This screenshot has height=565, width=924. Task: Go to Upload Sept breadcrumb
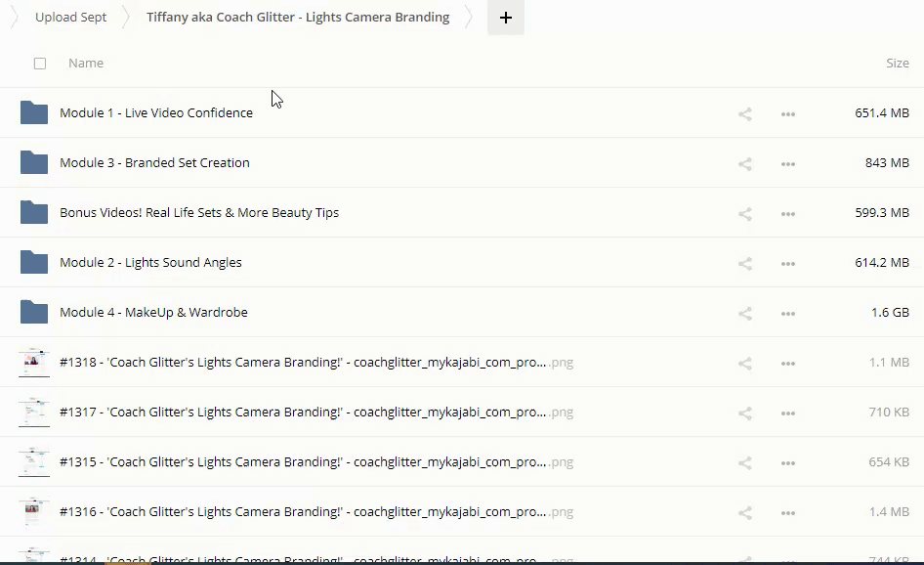click(70, 18)
